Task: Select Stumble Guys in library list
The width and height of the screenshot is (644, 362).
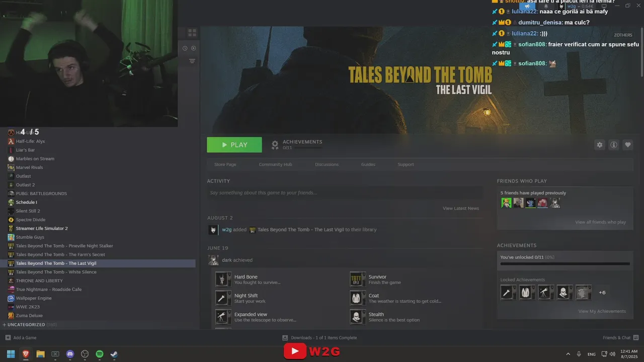Action: (x=30, y=237)
